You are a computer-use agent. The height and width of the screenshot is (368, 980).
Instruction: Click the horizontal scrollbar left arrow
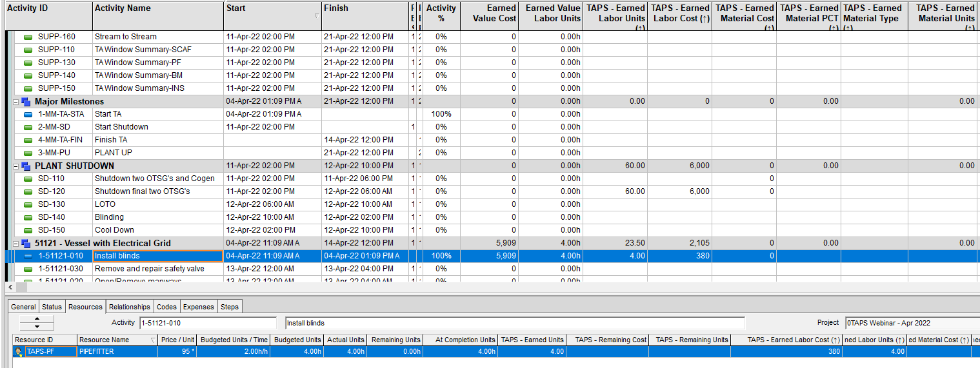pos(9,286)
